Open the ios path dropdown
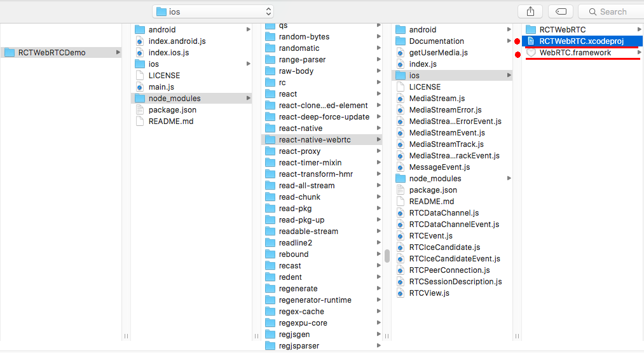644x353 pixels. pos(213,11)
